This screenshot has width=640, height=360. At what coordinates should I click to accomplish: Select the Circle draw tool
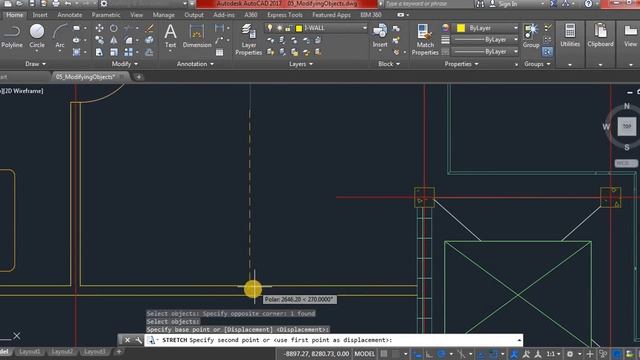pos(37,36)
